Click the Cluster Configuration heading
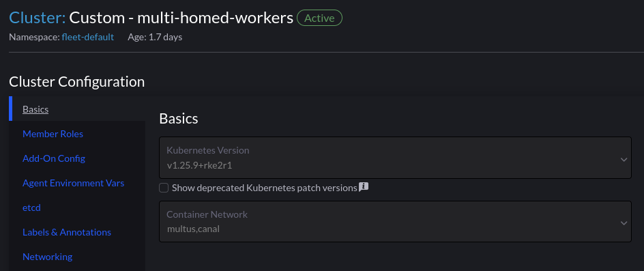644x271 pixels. (77, 82)
